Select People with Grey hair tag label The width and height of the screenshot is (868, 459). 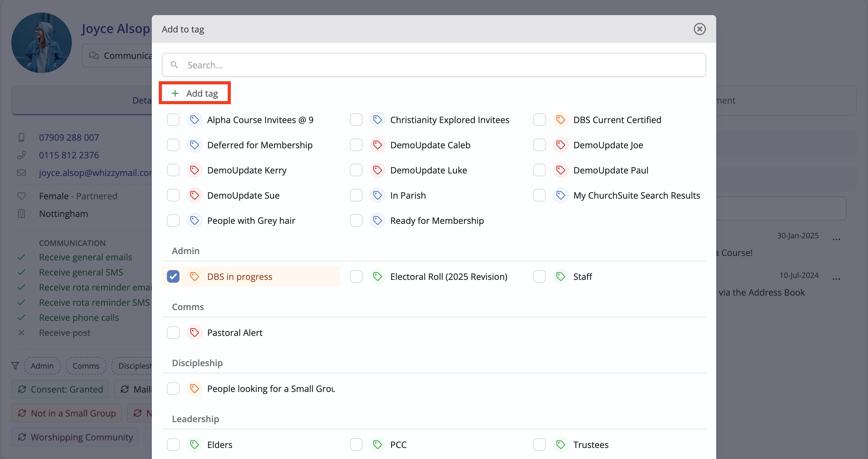(251, 221)
